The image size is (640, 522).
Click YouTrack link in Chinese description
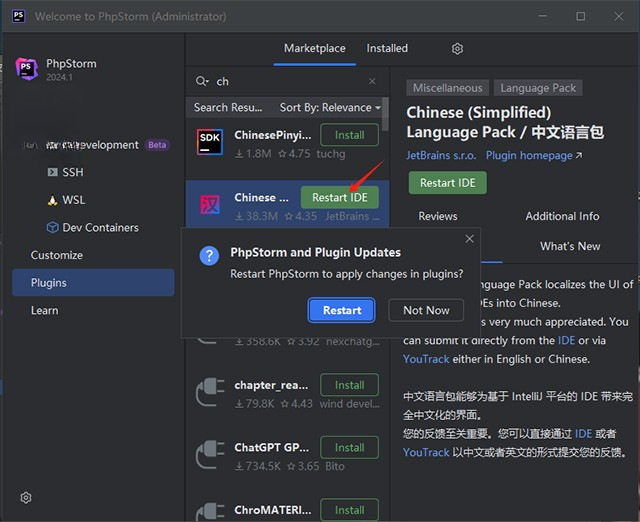click(426, 452)
